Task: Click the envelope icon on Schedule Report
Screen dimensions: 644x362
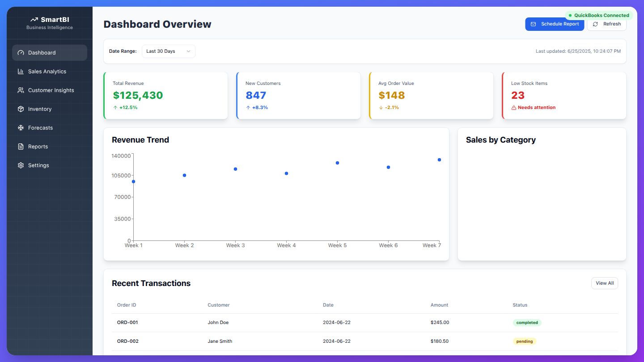Action: point(533,24)
